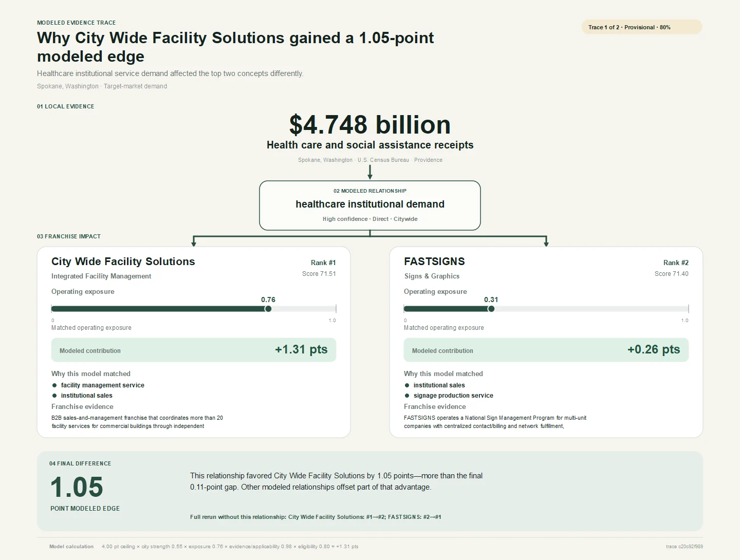Select the slider handle at 0.31 exposure
Viewport: 740px width, 560px height.
[x=491, y=309]
